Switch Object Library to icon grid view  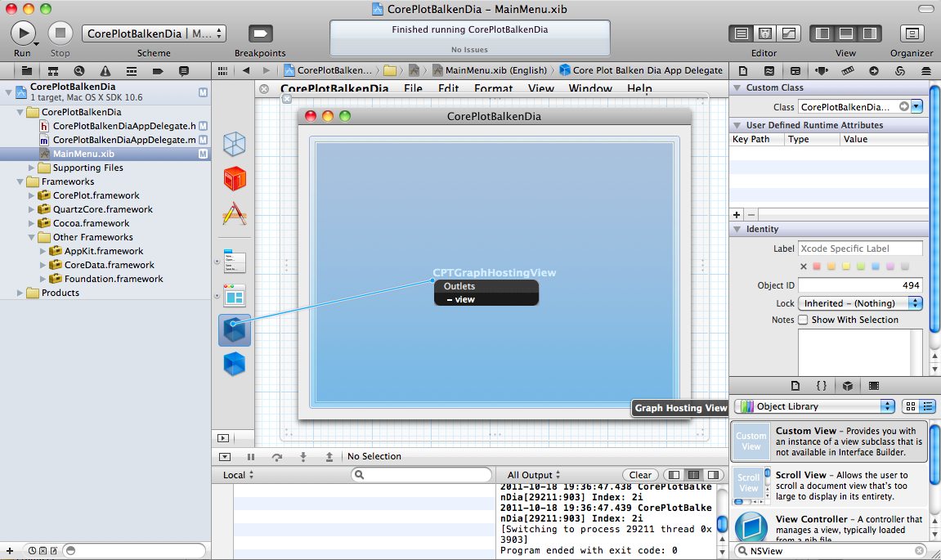[911, 406]
